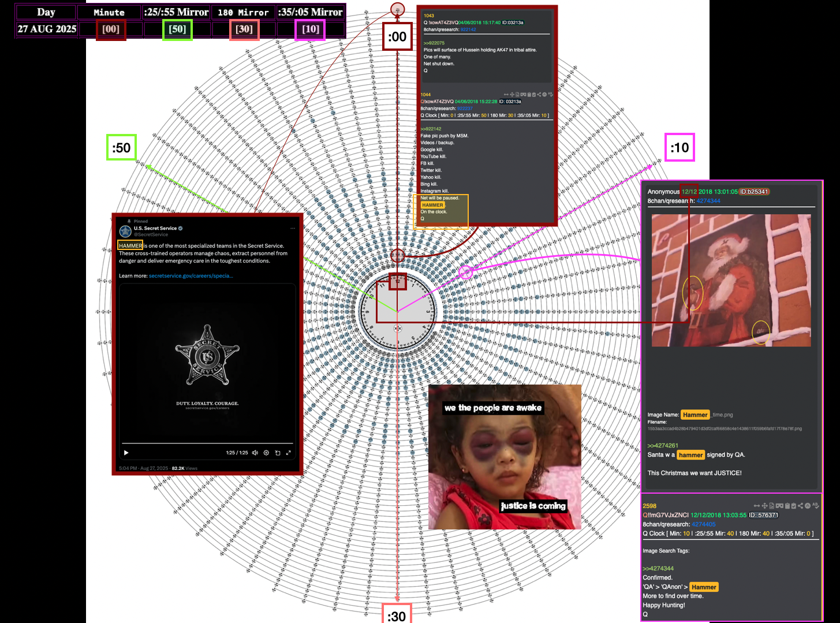Follow green >>4274344 reference in post 2598
The image size is (840, 623).
(658, 569)
